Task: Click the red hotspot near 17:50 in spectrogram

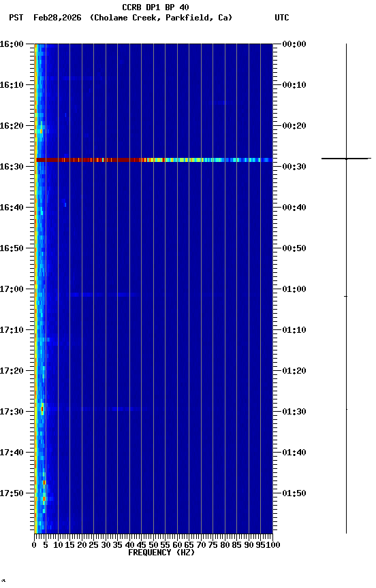Action: (x=44, y=498)
